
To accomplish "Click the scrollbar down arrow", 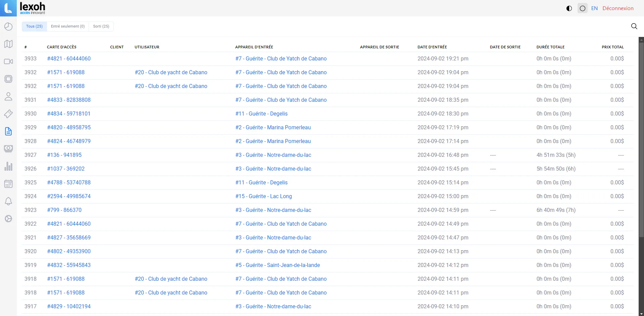I will 641,314.
